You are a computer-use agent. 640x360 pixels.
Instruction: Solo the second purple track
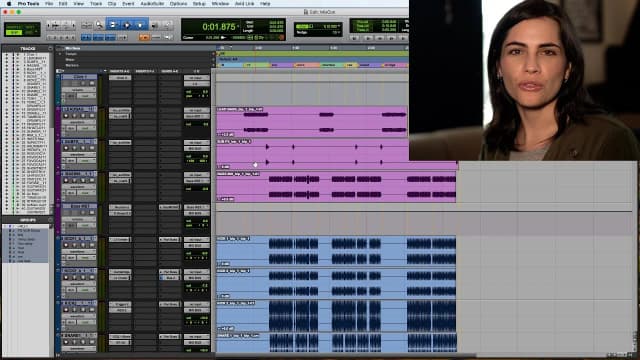(84, 148)
